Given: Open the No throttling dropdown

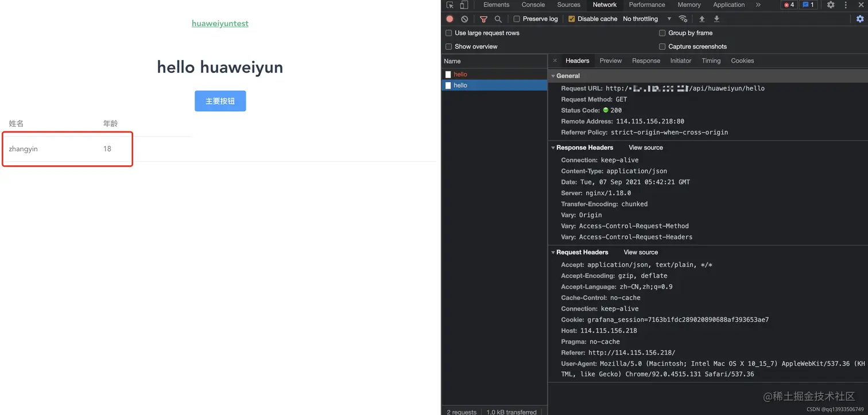Looking at the screenshot, I should pyautogui.click(x=647, y=19).
